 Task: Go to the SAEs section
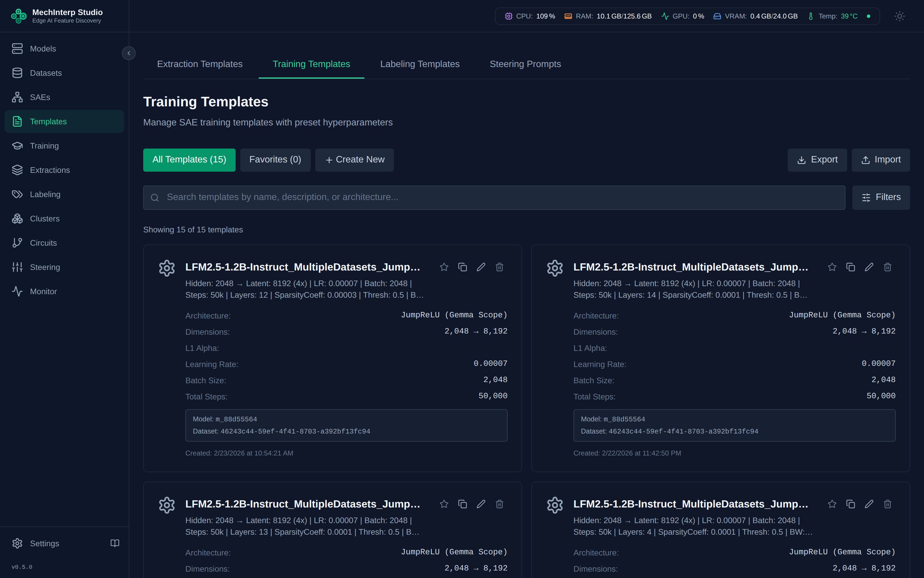(x=64, y=97)
